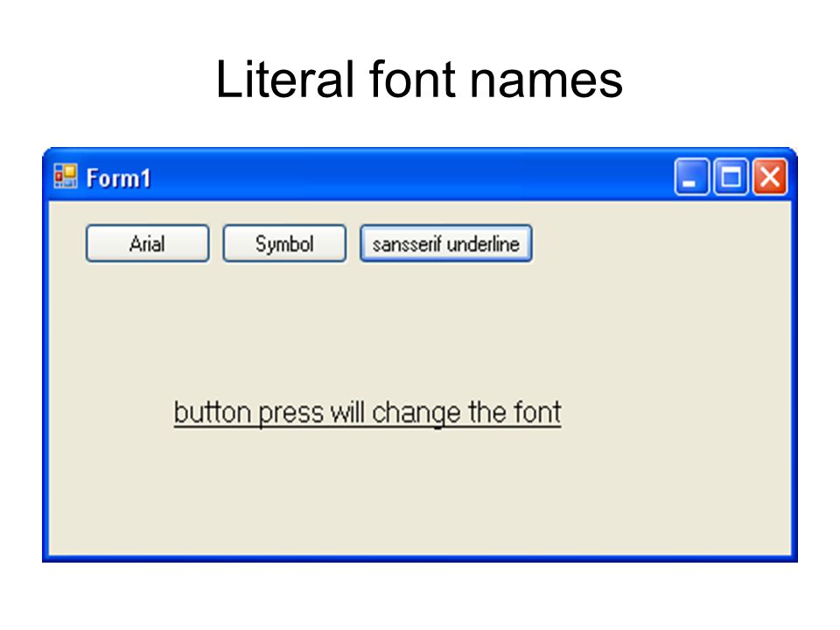This screenshot has width=840, height=630.
Task: Click the 'button press will change the font' label
Action: click(x=367, y=414)
